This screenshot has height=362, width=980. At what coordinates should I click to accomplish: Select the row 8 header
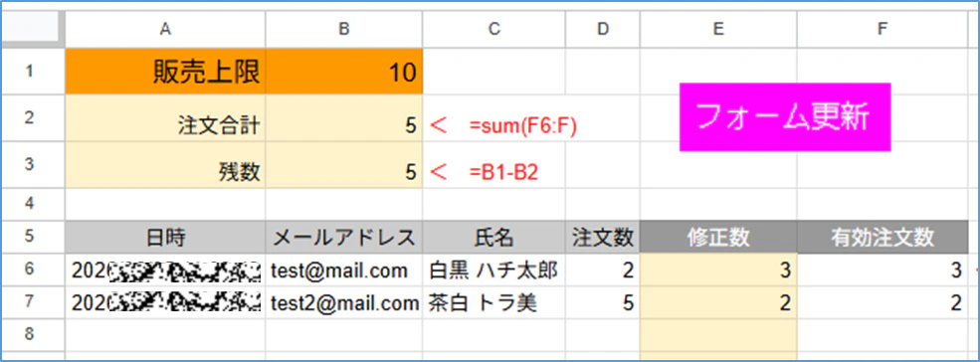click(x=30, y=334)
